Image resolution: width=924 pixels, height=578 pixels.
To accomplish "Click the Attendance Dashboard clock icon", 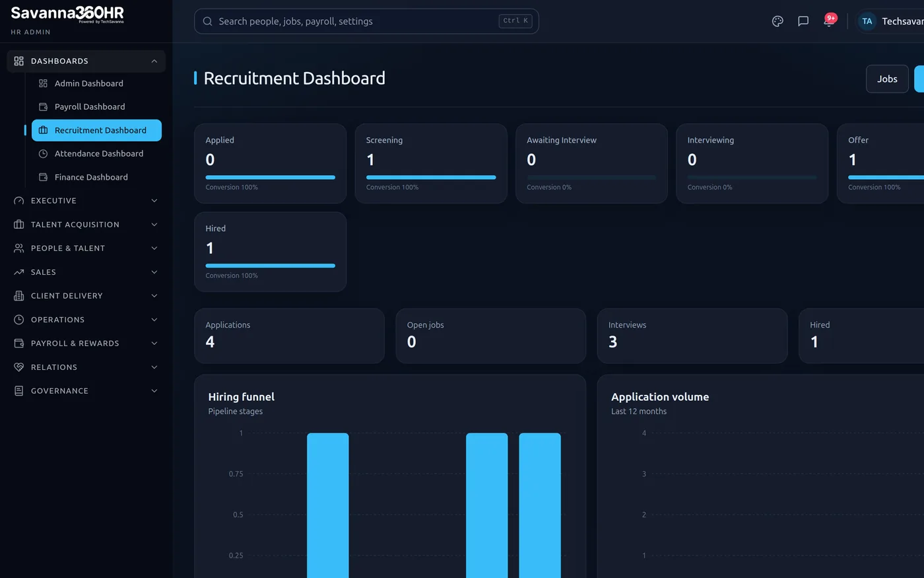I will click(x=43, y=154).
